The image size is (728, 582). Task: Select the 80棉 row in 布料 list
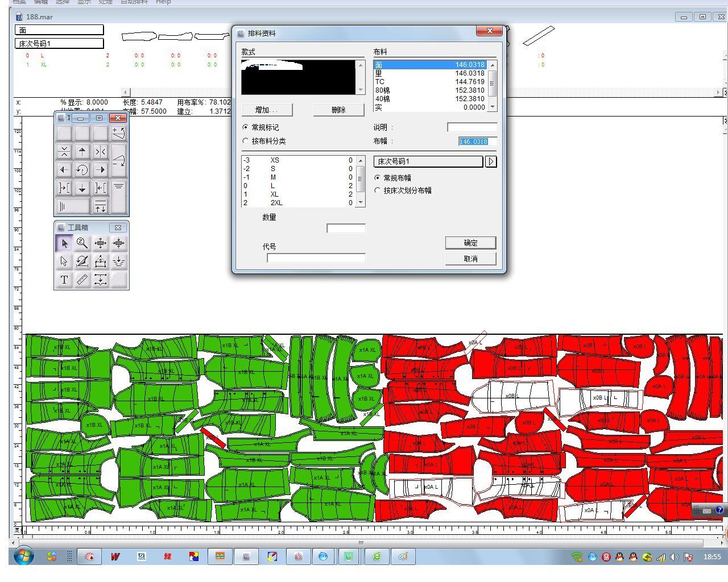pyautogui.click(x=431, y=90)
